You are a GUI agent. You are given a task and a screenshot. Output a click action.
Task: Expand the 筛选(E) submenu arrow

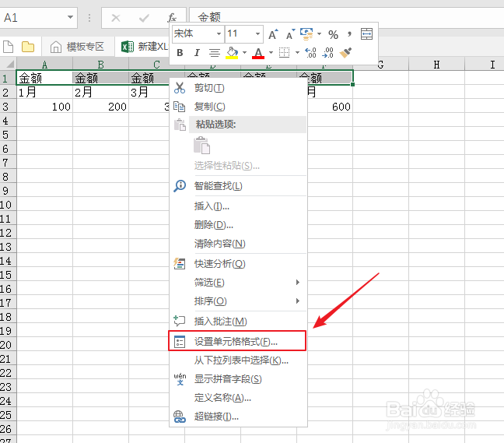[x=298, y=282]
